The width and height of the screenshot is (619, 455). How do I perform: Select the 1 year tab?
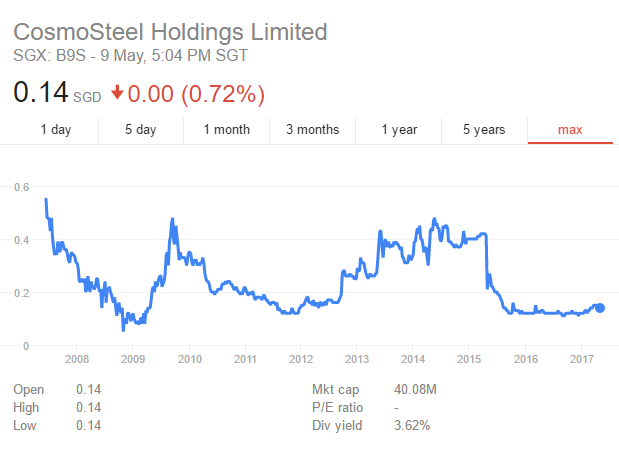tap(399, 129)
